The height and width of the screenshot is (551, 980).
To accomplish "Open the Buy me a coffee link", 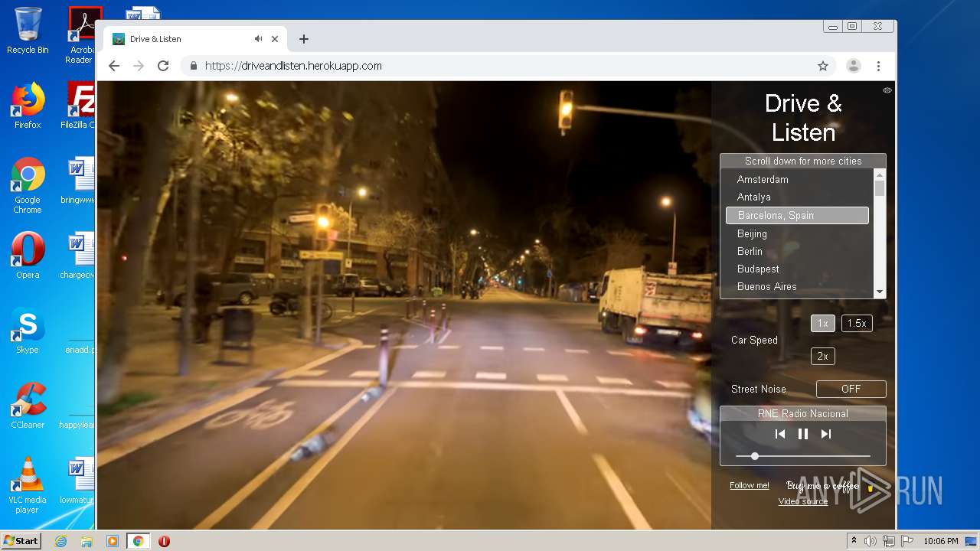I will point(830,486).
